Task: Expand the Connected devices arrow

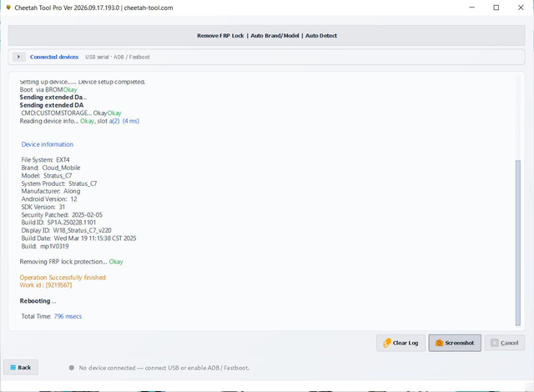Action: point(18,57)
